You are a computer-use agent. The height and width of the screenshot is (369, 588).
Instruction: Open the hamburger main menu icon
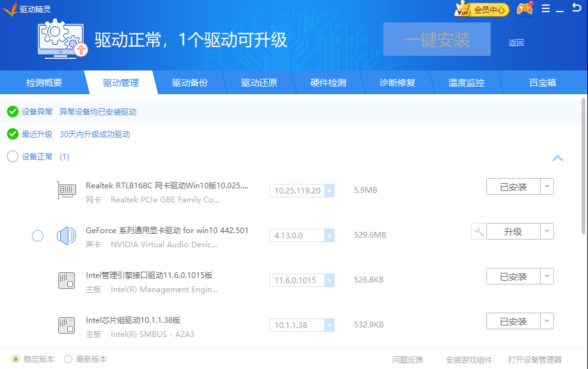[x=546, y=8]
